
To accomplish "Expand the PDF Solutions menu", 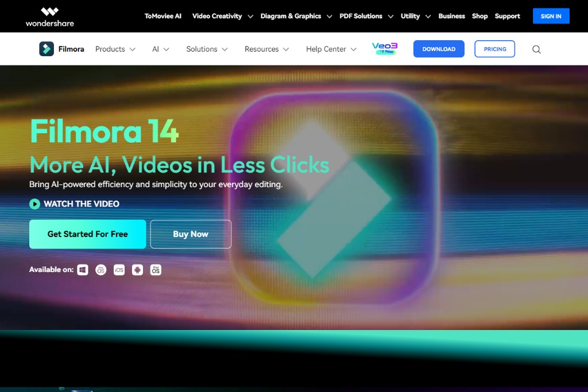I will pyautogui.click(x=361, y=16).
